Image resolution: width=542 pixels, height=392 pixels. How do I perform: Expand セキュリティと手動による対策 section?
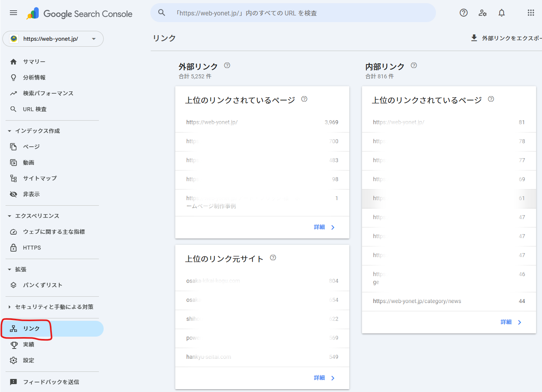coord(9,307)
